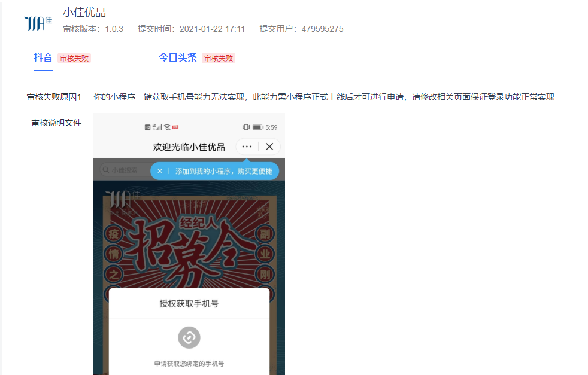Select the 小佳优品 app title

(x=84, y=13)
